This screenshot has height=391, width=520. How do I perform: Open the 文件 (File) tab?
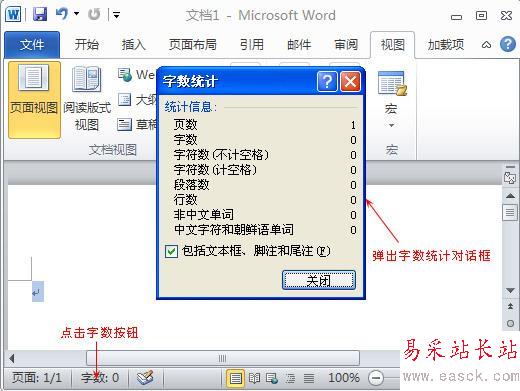[x=32, y=45]
